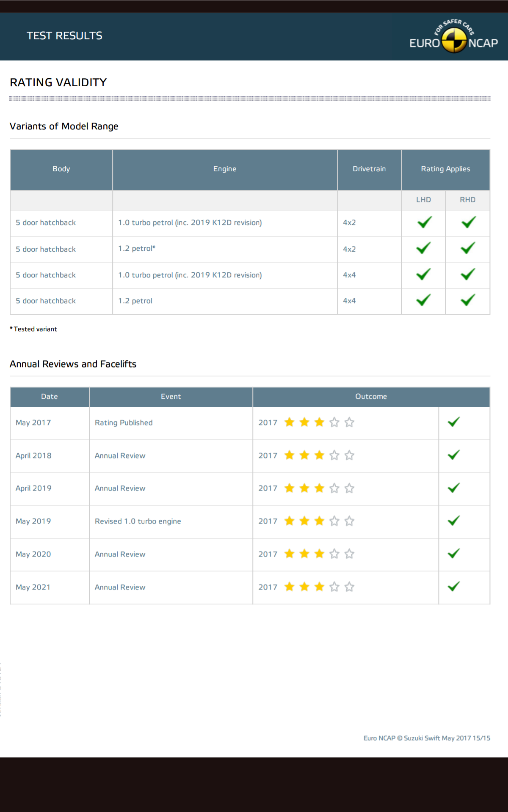
Task: Click the April 2019 outcome checkmark
Action: (453, 488)
